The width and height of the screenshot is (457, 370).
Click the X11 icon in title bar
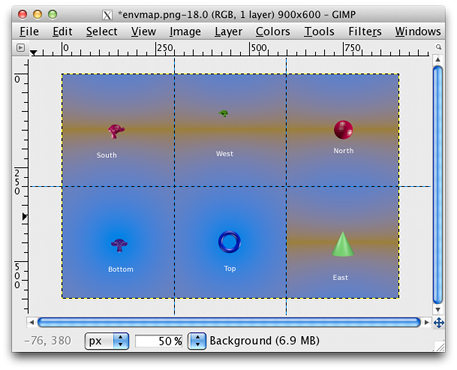click(107, 15)
